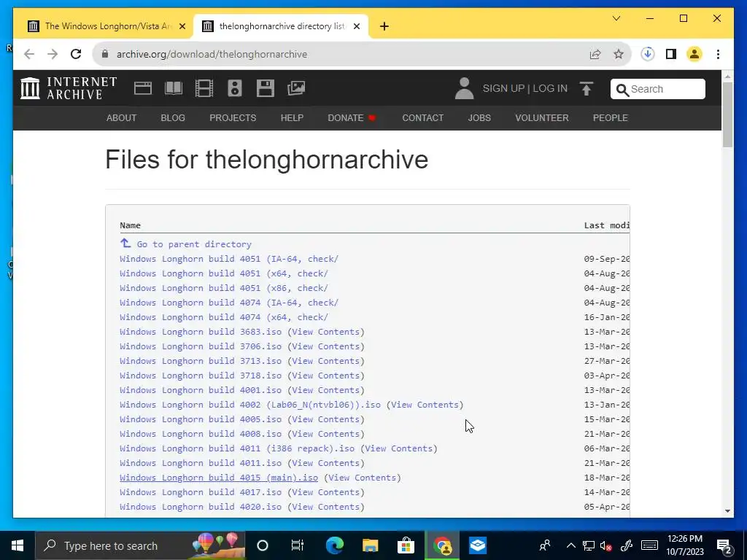
Task: Click the page vertical scrollbar thumb
Action: point(727,114)
